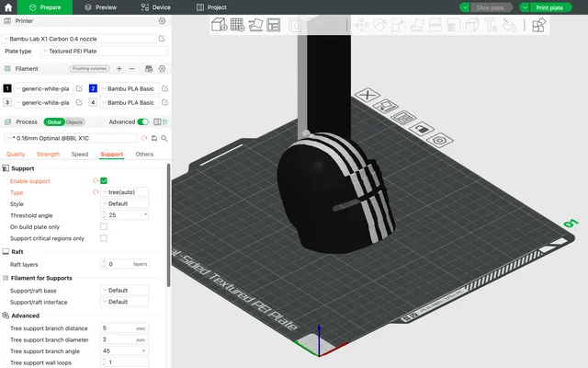Open filament 1 preset dropdown
588x368 pixels.
point(44,88)
